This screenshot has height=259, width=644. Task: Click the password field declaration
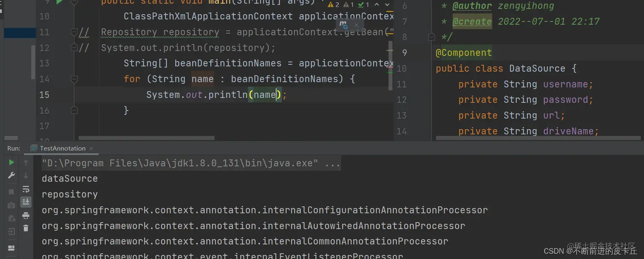[526, 99]
